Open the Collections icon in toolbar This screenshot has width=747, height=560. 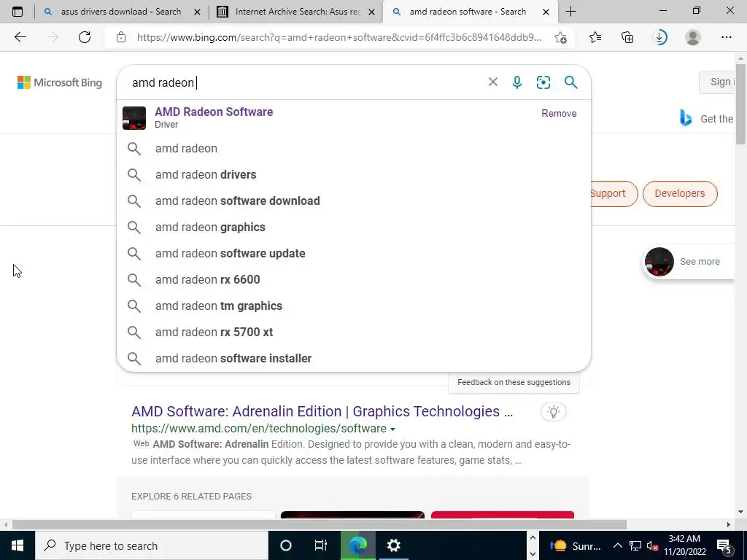click(627, 37)
